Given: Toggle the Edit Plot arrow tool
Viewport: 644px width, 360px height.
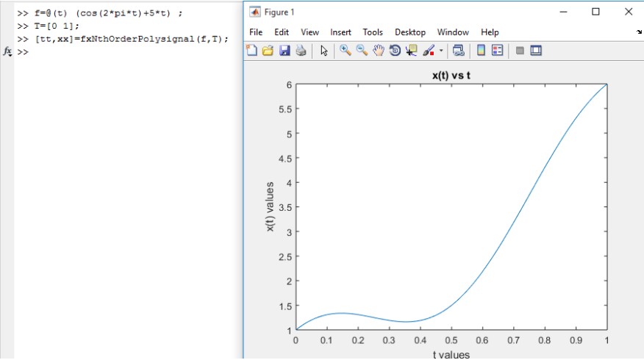Looking at the screenshot, I should [x=323, y=51].
